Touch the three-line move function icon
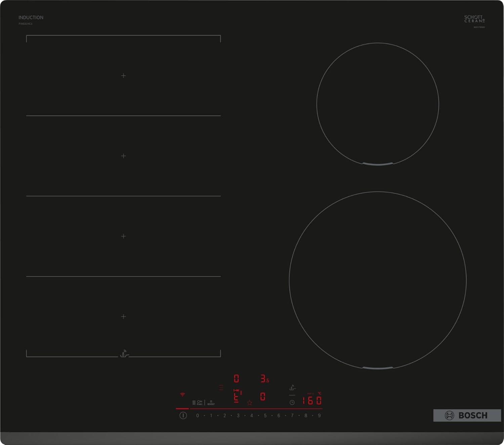The image size is (504, 445). (x=221, y=387)
